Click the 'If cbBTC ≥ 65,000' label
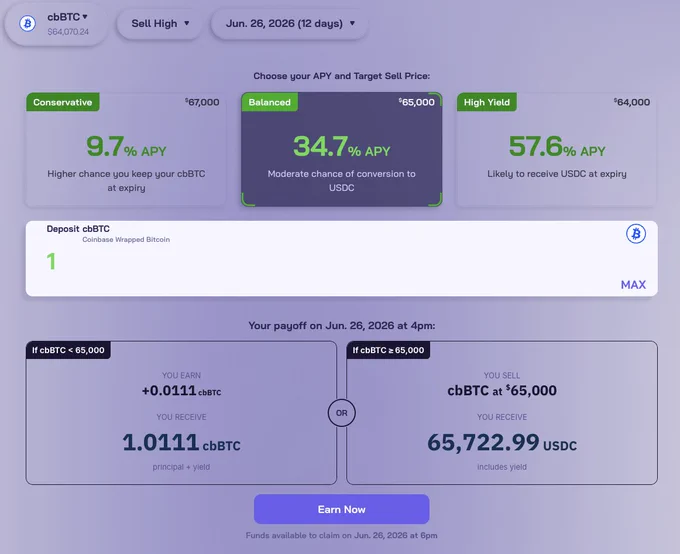 tap(388, 350)
